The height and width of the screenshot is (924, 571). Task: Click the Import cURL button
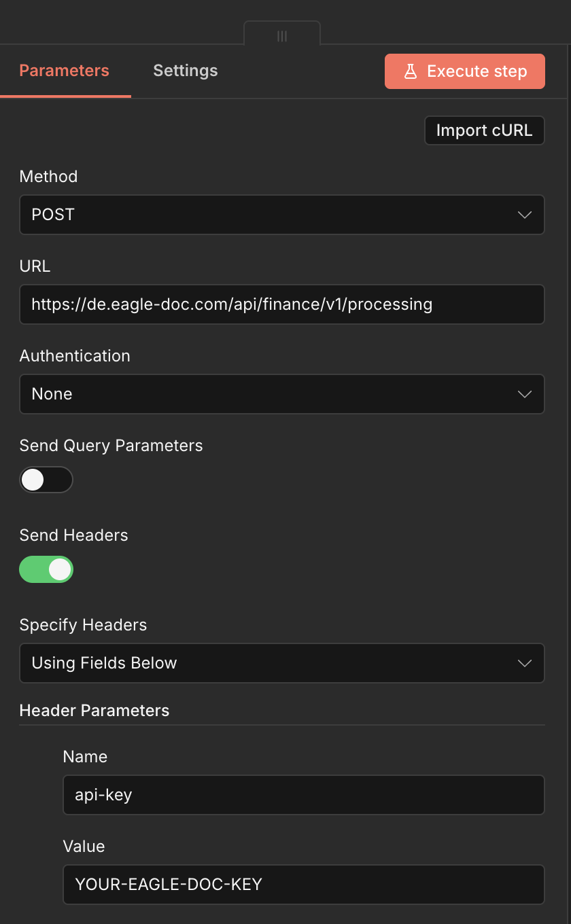484,130
